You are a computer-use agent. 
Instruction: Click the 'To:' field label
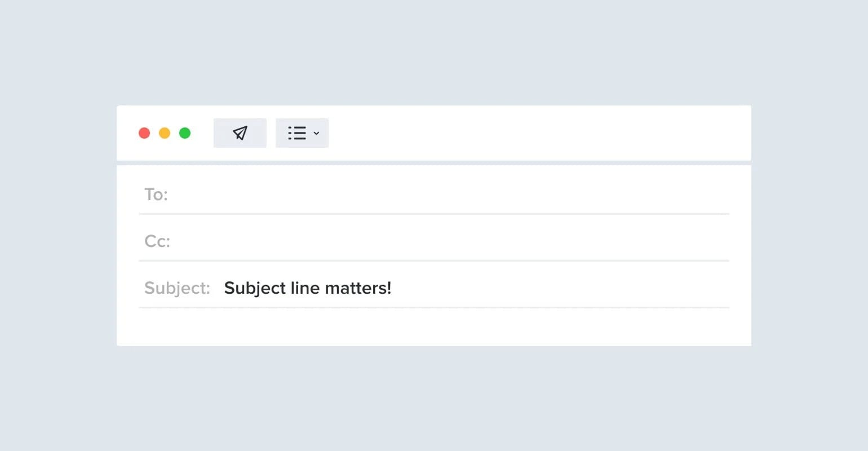coord(156,194)
